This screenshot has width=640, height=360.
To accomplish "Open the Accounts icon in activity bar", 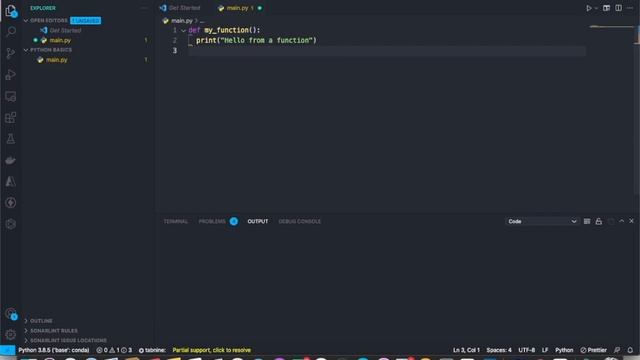I will point(11,314).
